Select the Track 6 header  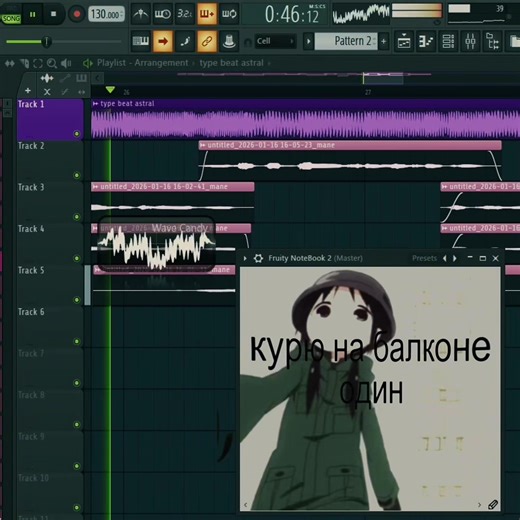coord(50,327)
